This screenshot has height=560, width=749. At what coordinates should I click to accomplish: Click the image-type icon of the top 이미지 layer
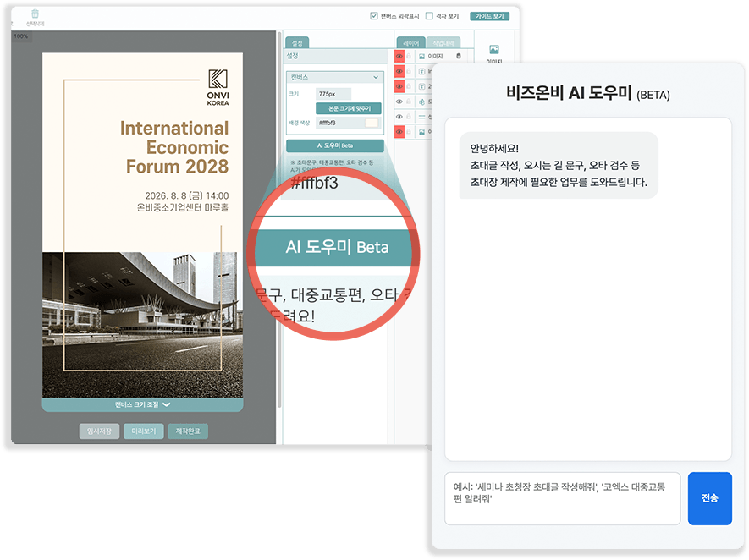click(x=421, y=57)
